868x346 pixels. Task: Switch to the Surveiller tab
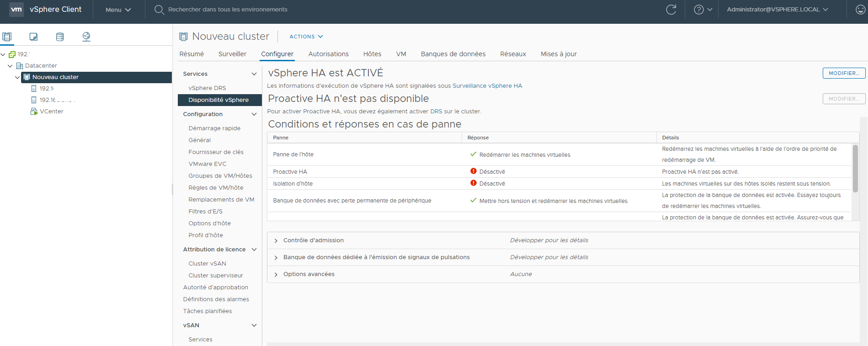pos(232,54)
